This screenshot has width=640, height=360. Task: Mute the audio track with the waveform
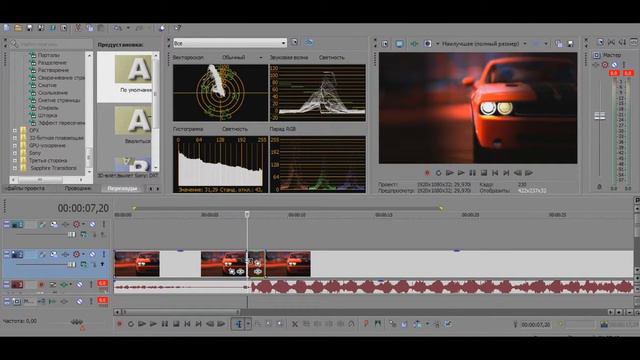pyautogui.click(x=79, y=284)
